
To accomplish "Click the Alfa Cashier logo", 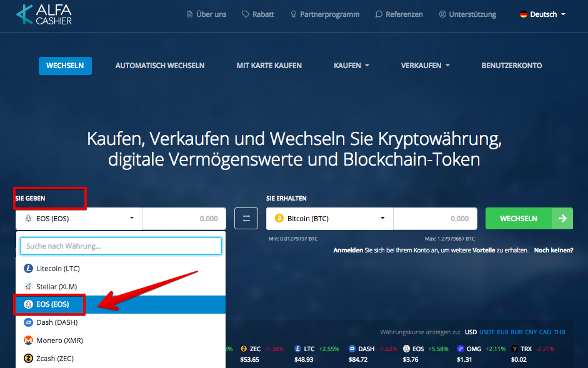I will pos(44,14).
